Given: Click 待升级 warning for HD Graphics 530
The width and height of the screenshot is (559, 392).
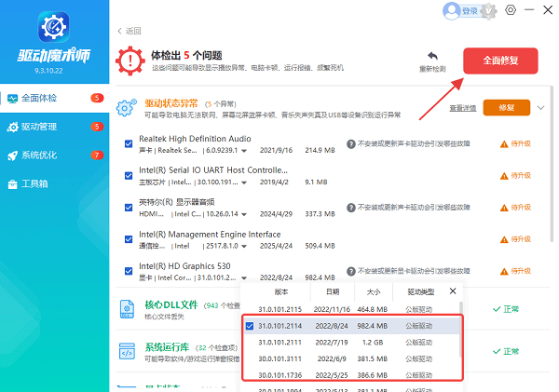Looking at the screenshot, I should (515, 271).
